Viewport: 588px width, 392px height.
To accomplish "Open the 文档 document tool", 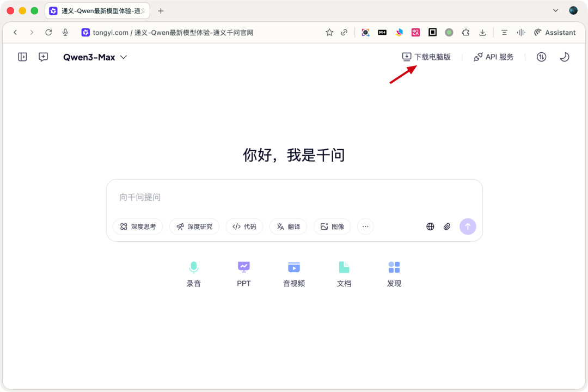I will coord(344,272).
